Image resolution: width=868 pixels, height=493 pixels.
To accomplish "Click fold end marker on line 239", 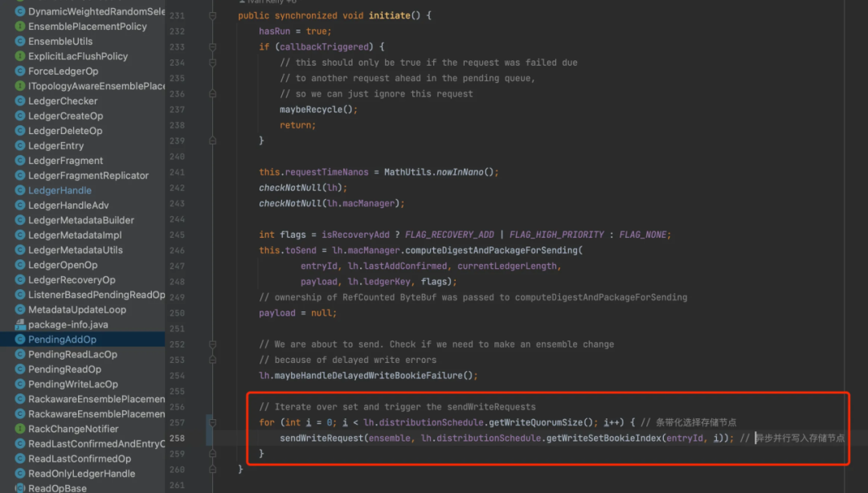I will 212,141.
